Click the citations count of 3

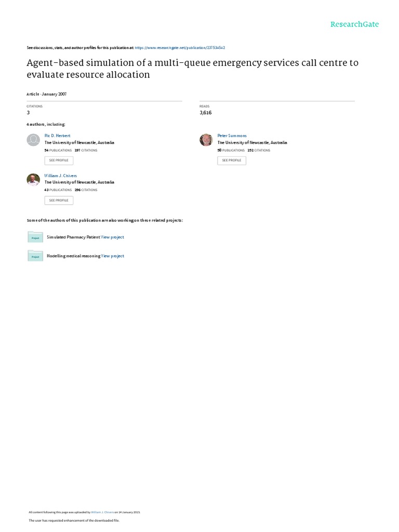coord(28,113)
